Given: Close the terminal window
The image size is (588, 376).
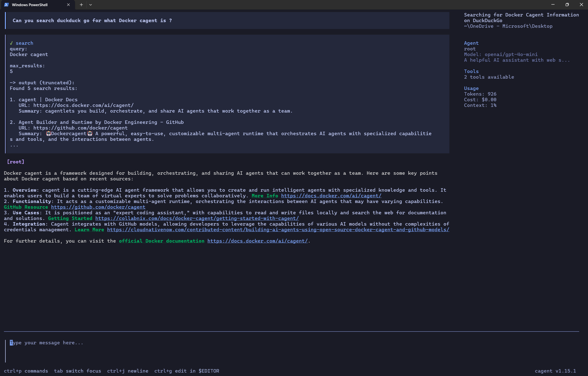Looking at the screenshot, I should click(x=581, y=5).
